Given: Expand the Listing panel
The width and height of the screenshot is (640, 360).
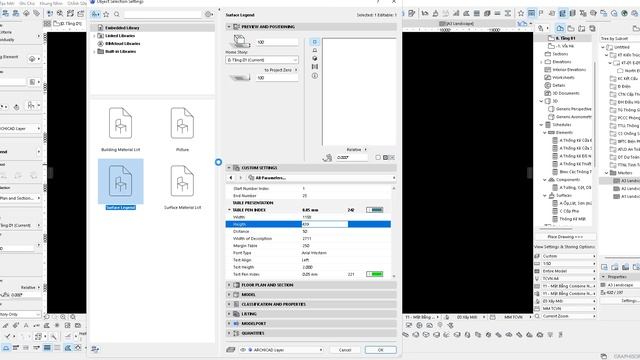Looking at the screenshot, I should point(229,314).
